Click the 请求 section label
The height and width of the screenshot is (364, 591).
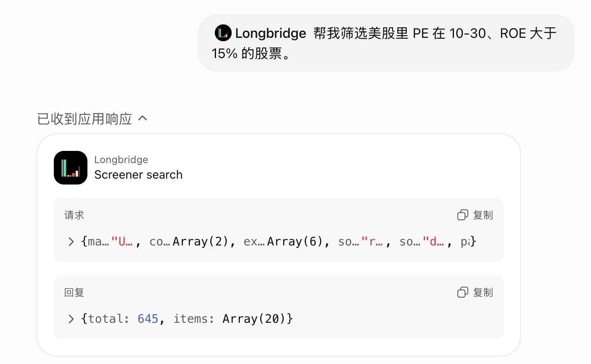(74, 215)
